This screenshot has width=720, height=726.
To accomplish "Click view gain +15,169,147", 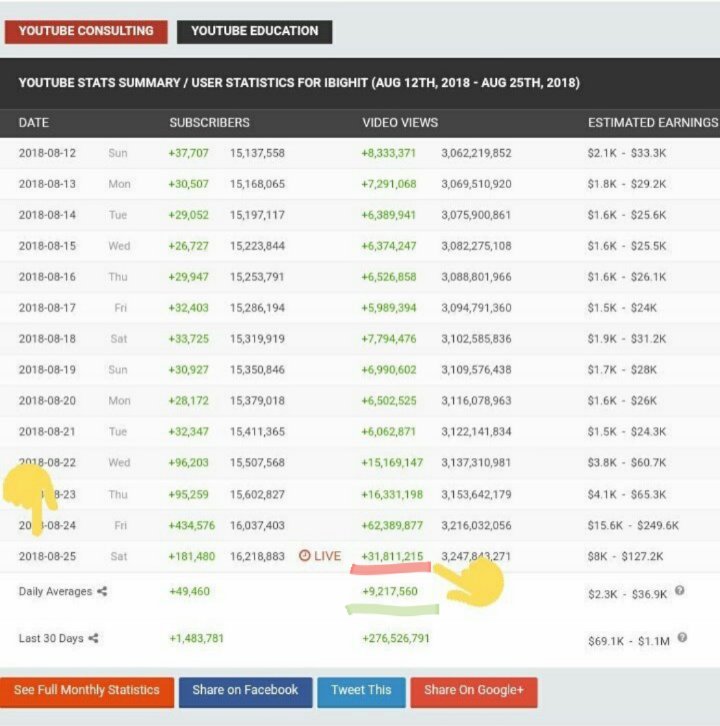I will click(x=392, y=463).
